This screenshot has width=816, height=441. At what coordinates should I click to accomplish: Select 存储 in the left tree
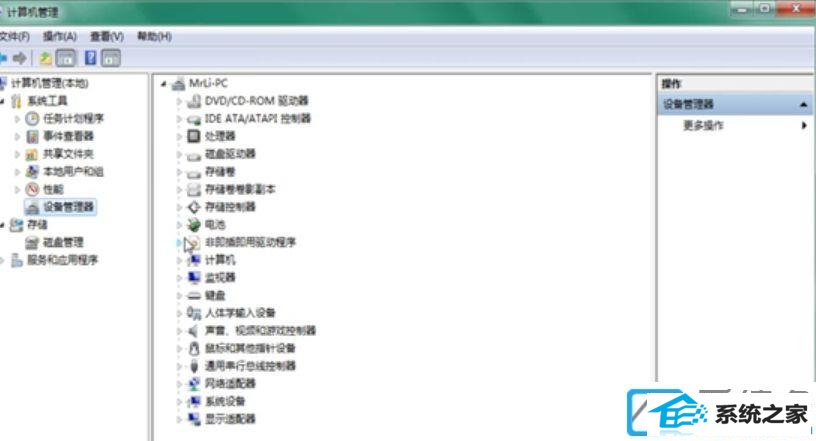point(37,224)
